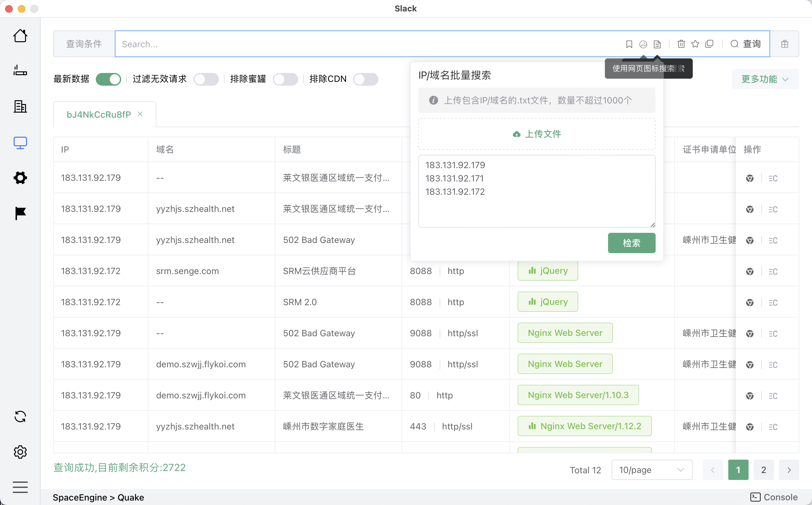Go to page 2 of results
This screenshot has width=812, height=505.
[763, 470]
